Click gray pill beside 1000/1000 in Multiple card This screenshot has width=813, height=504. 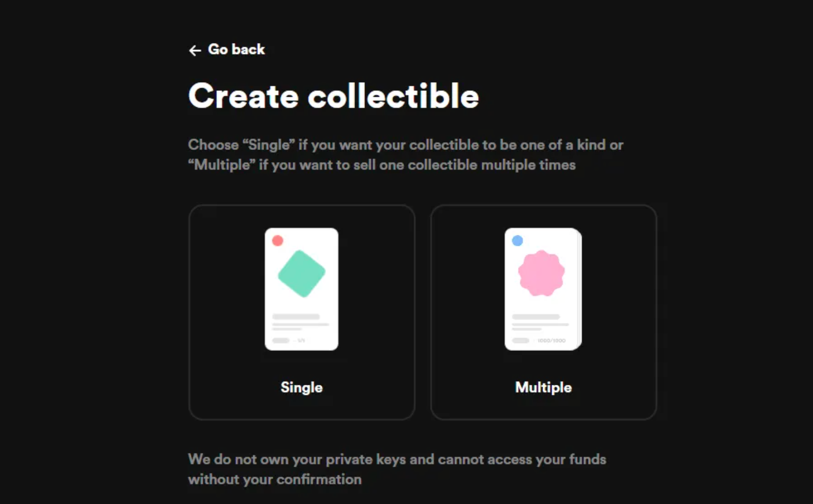pyautogui.click(x=521, y=340)
